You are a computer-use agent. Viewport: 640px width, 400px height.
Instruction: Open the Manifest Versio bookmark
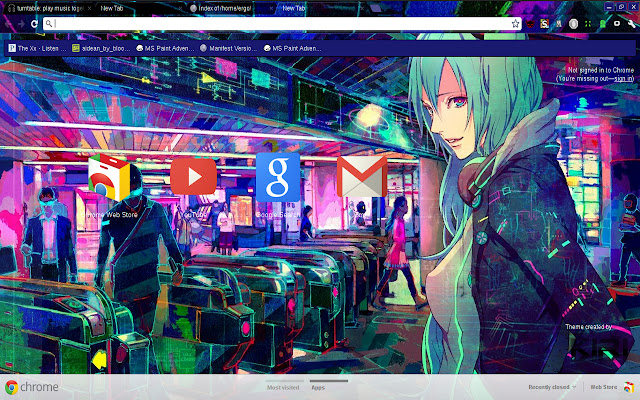[229, 48]
